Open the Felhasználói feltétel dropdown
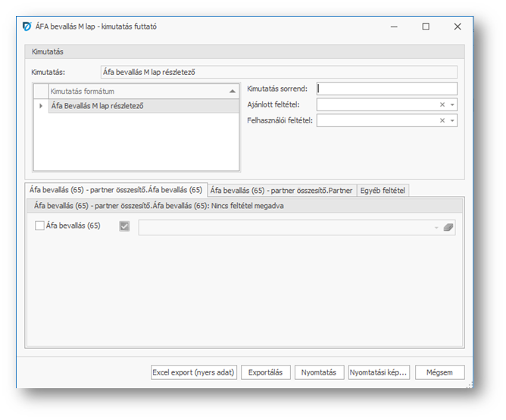 coord(452,121)
